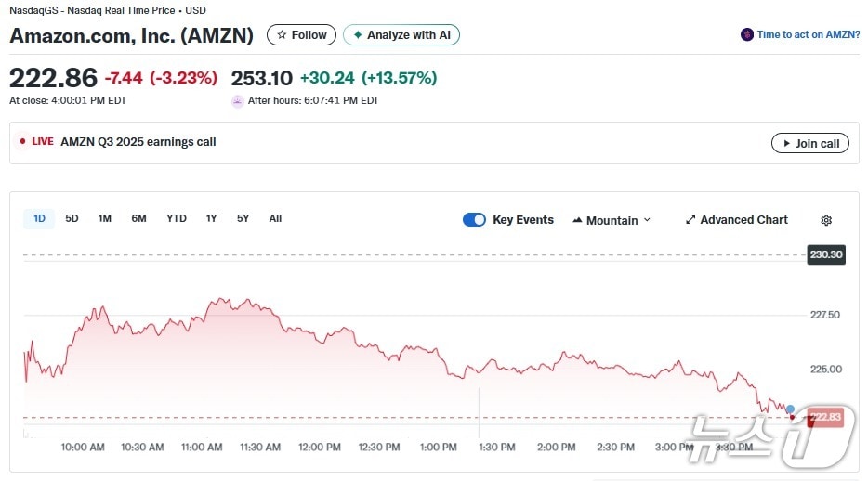
Task: Click the red LIVE indicator dot
Action: pos(22,142)
